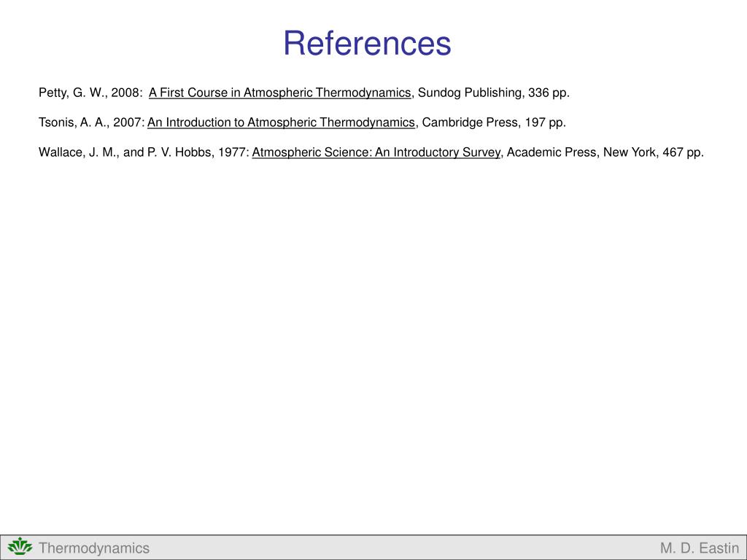The height and width of the screenshot is (560, 747).
Task: Open 'An Introduction to Atmospheric Thermodynamics' title
Action: click(x=281, y=122)
